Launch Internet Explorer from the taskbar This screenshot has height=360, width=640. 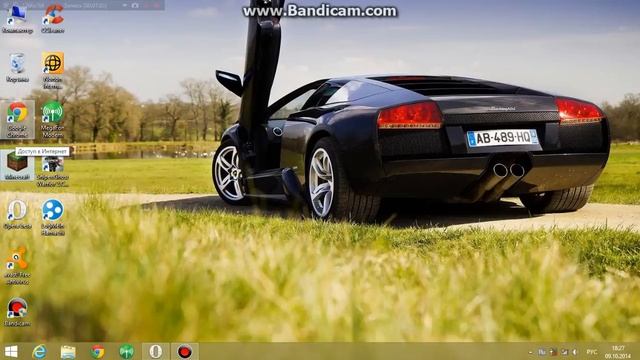39,351
